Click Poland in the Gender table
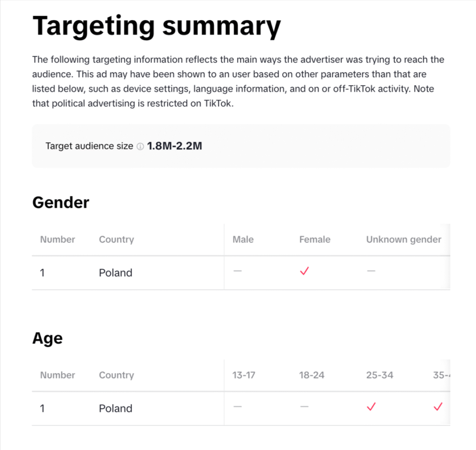 [115, 273]
